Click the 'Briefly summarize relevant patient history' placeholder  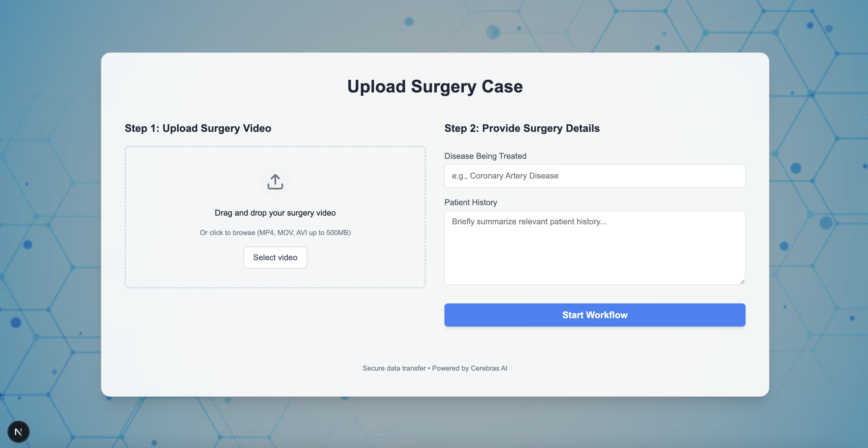tap(529, 221)
